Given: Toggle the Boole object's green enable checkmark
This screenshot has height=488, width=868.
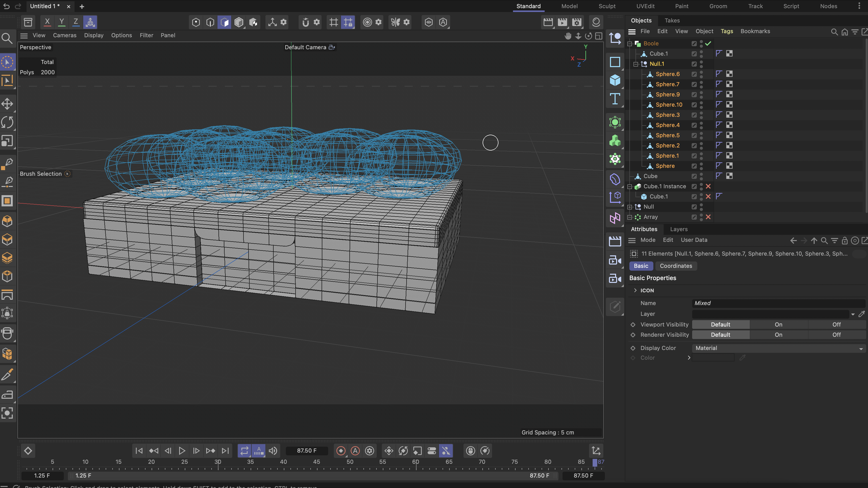Looking at the screenshot, I should pos(708,43).
